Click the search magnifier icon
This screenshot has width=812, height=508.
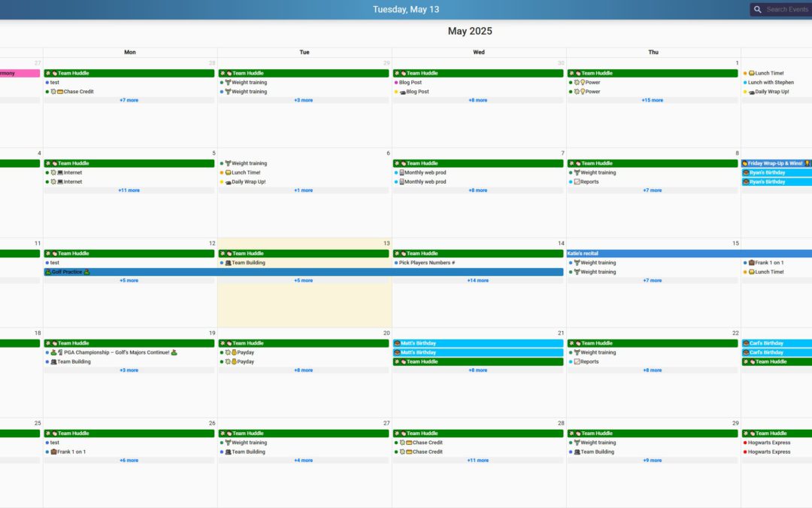coord(758,10)
